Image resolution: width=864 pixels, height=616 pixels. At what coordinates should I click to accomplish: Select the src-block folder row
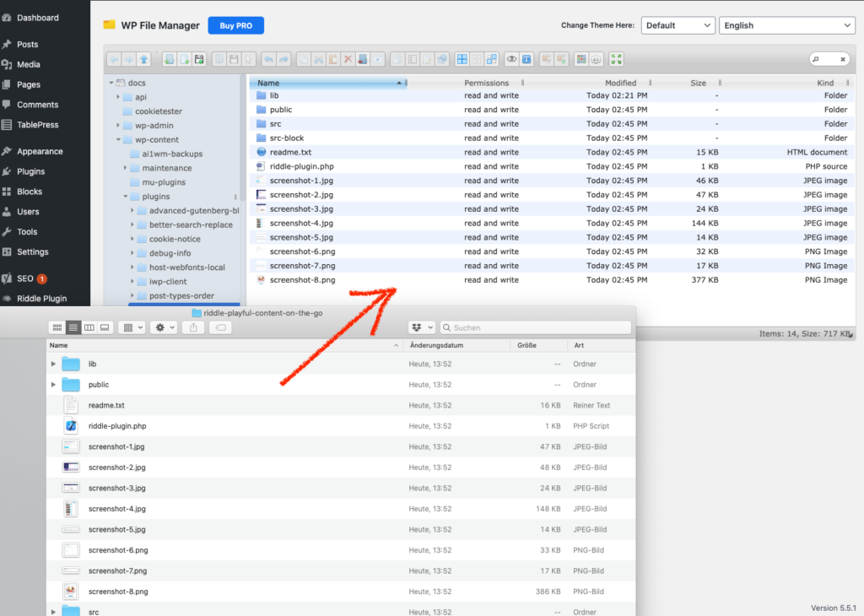point(552,138)
